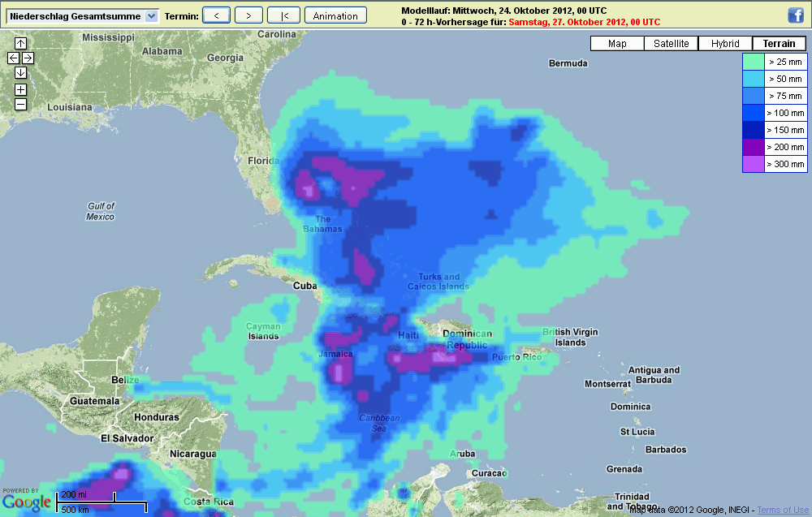Click the Alabama label on map
Viewport: 812px width, 517px height.
pos(162,51)
